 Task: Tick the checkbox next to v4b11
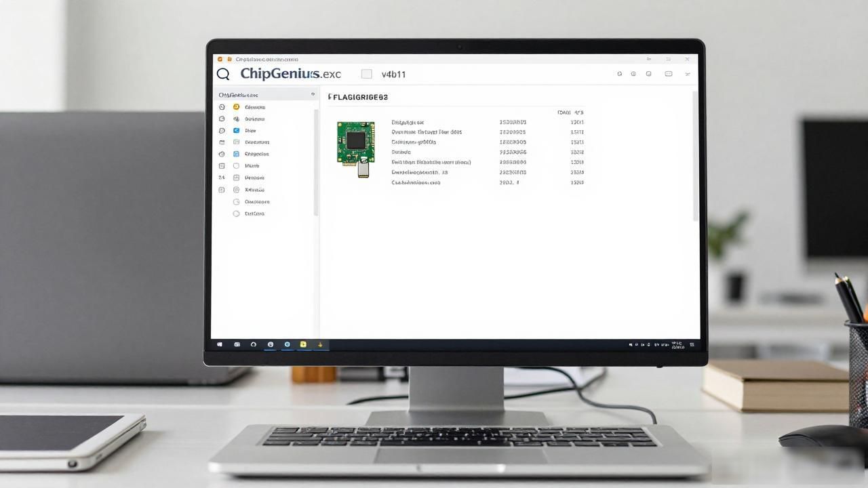[x=367, y=74]
